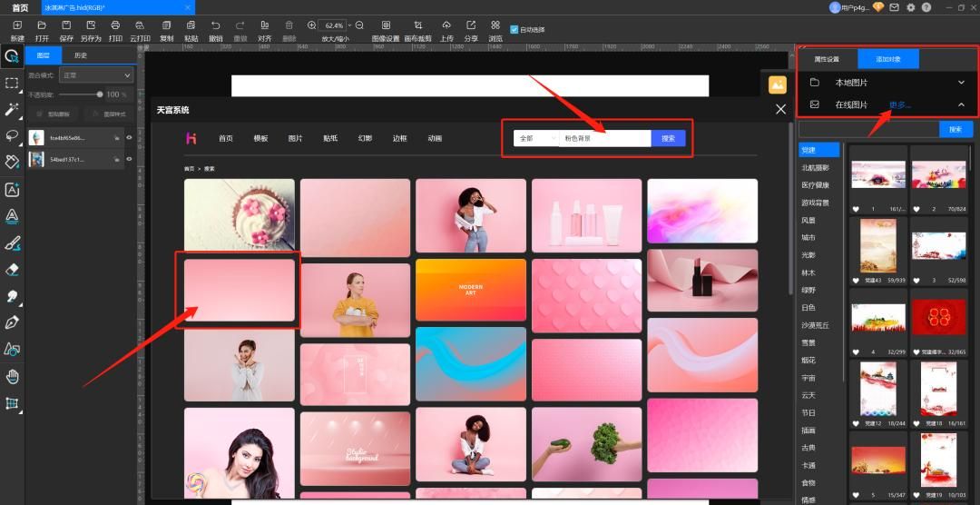Select the 游戏背景 category

pyautogui.click(x=816, y=203)
